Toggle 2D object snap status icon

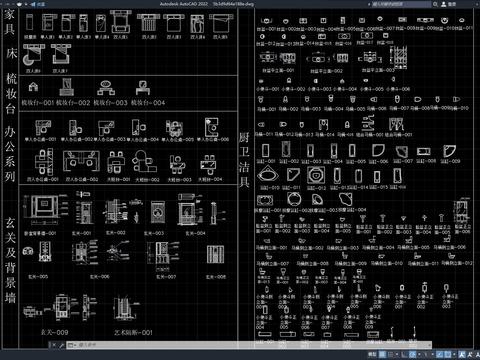pos(448,354)
